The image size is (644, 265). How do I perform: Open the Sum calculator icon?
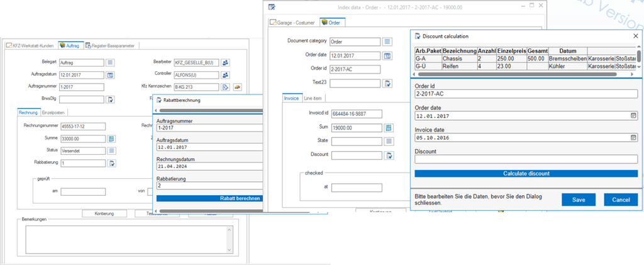(x=388, y=128)
